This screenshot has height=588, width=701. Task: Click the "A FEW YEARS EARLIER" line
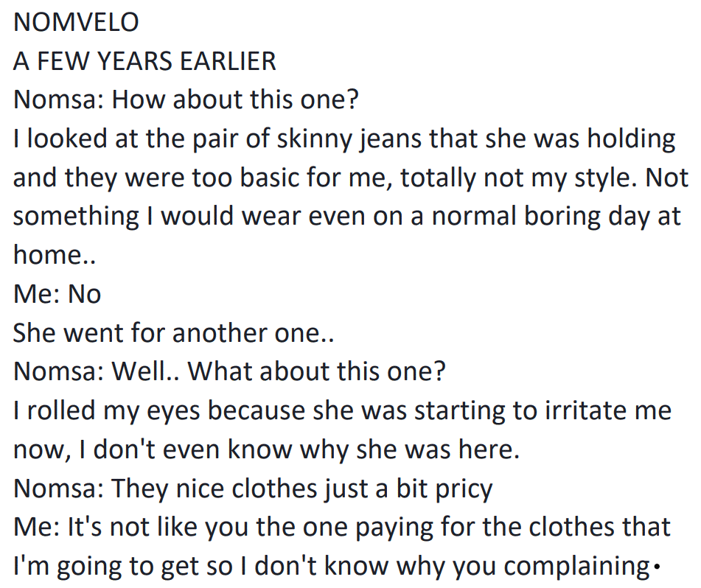144,61
